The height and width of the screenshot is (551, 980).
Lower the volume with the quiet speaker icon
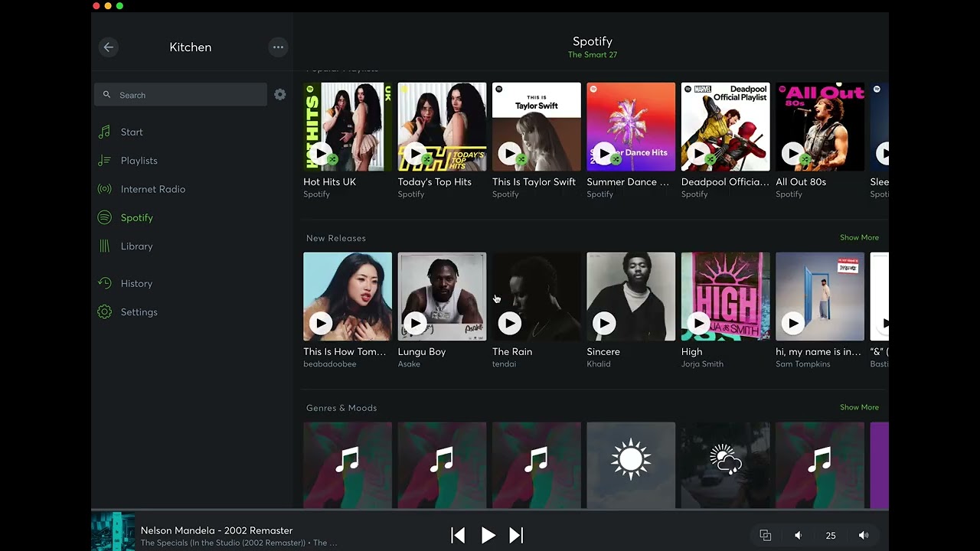(798, 535)
